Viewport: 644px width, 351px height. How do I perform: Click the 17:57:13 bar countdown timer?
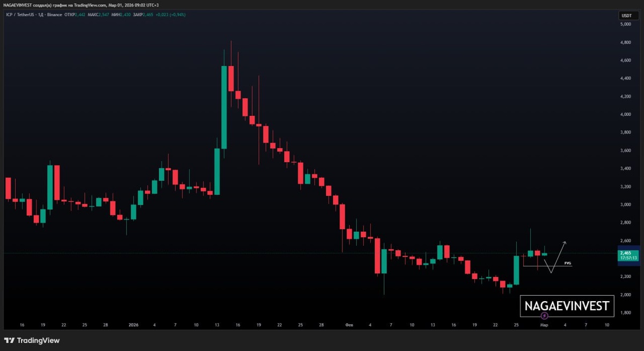(627, 258)
